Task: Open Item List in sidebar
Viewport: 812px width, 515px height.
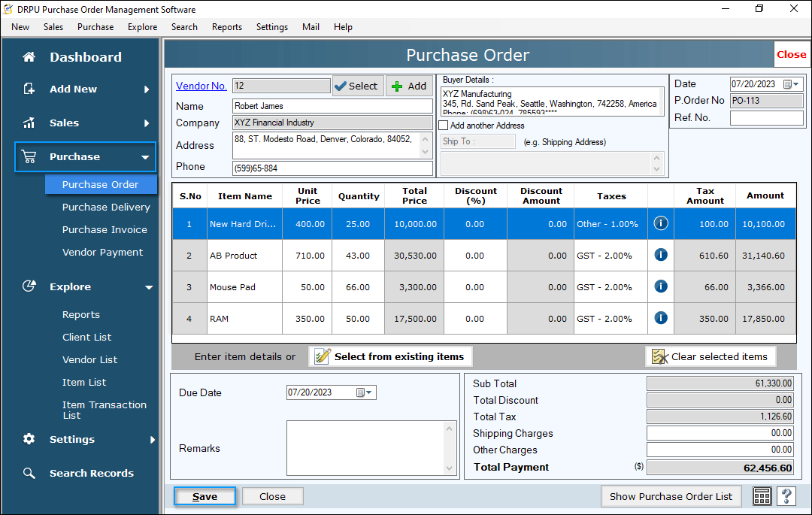Action: 84,383
